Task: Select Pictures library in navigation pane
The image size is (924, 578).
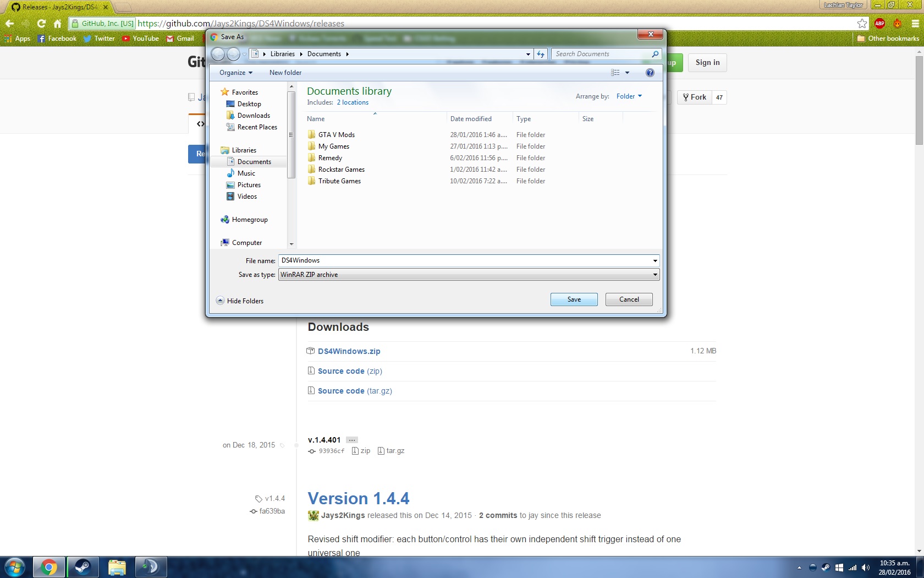Action: 244,185
